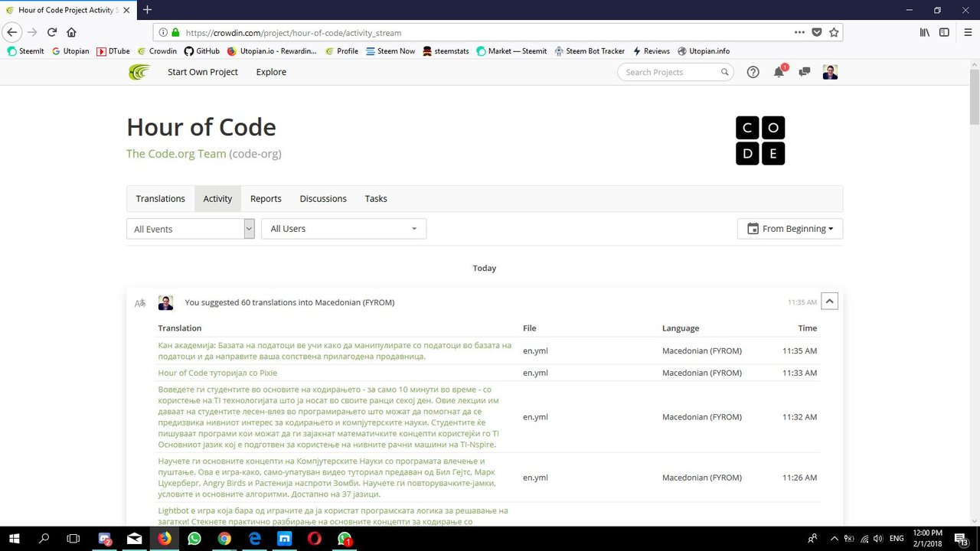Open the GitHub bookmark

click(202, 51)
